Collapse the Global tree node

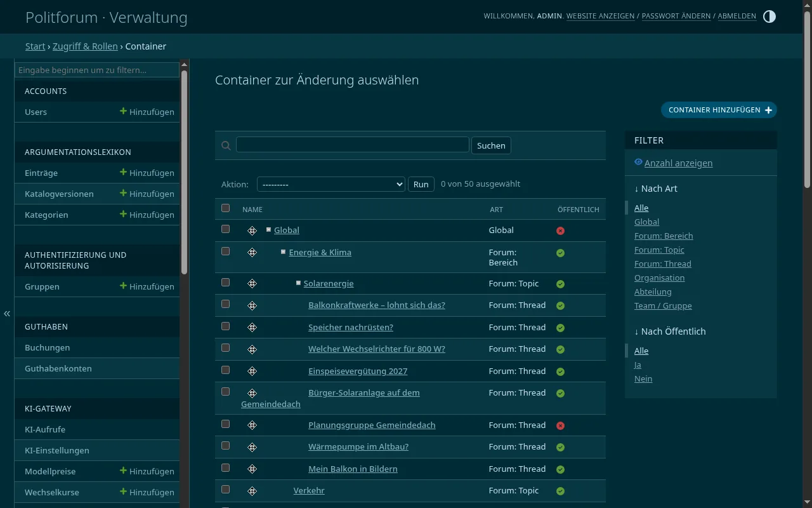pos(269,230)
